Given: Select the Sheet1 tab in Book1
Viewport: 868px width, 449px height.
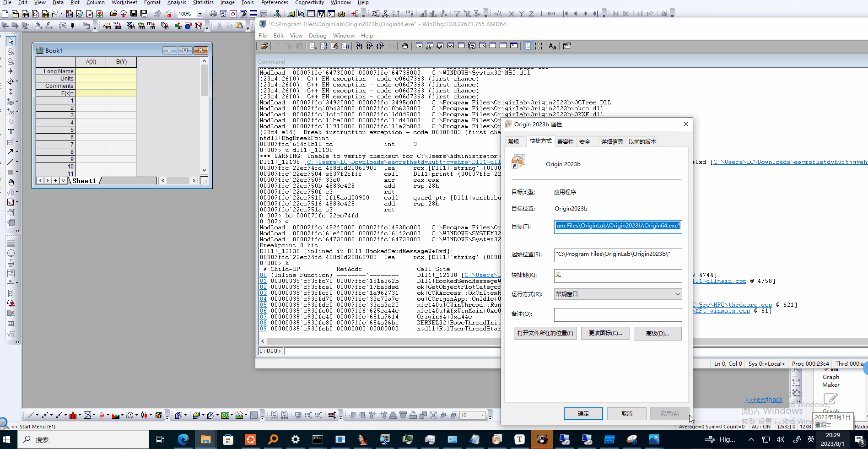Looking at the screenshot, I should tap(84, 181).
